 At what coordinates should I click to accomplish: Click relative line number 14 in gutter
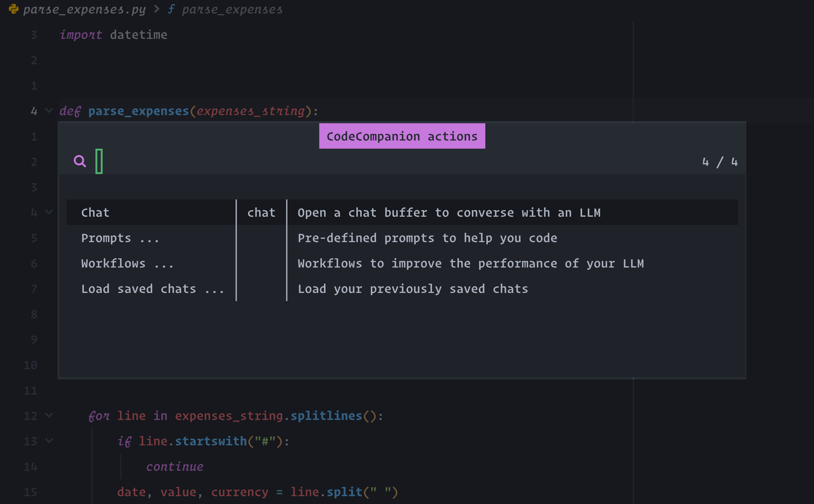pyautogui.click(x=30, y=467)
